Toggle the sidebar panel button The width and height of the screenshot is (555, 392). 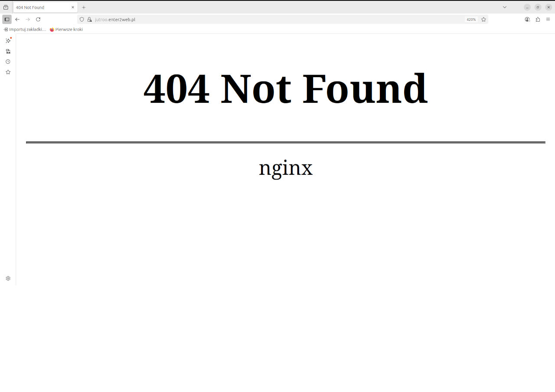coord(7,20)
